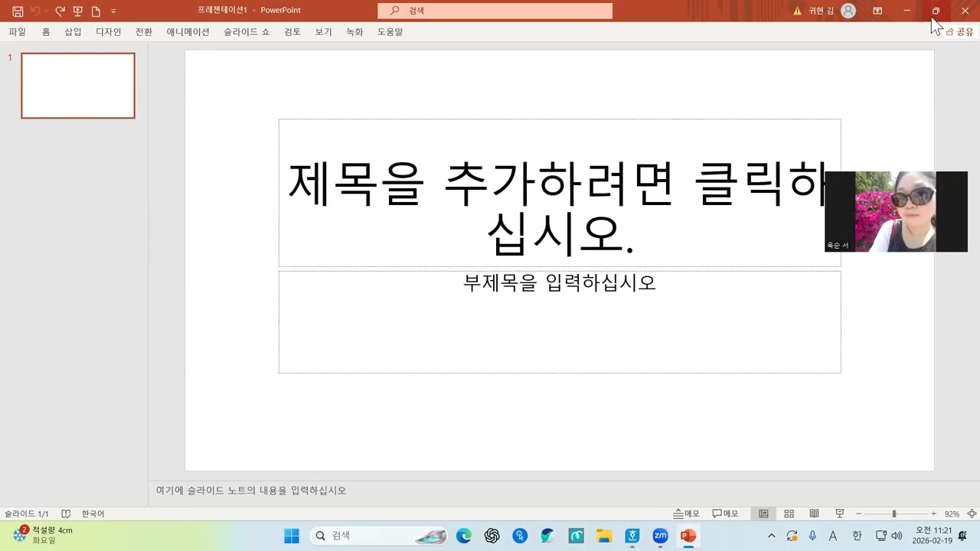Toggle the comments pane (메모) with speech bubble
The height and width of the screenshot is (551, 980).
pyautogui.click(x=725, y=514)
